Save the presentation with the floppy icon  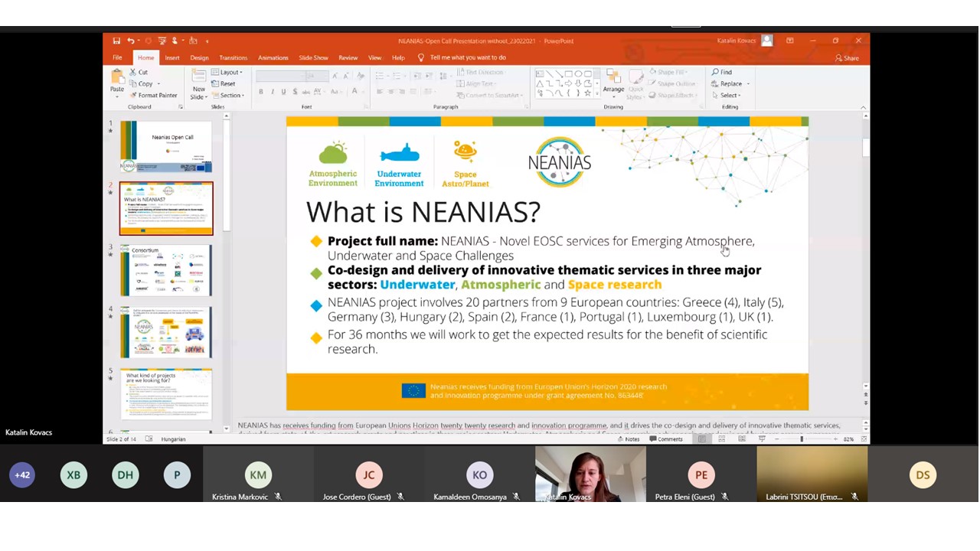tap(116, 41)
